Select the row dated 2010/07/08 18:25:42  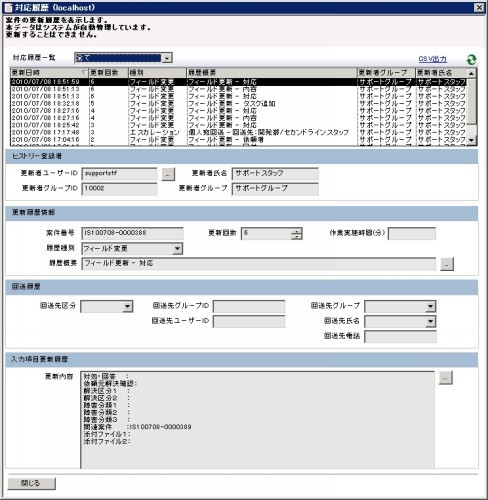(238, 125)
